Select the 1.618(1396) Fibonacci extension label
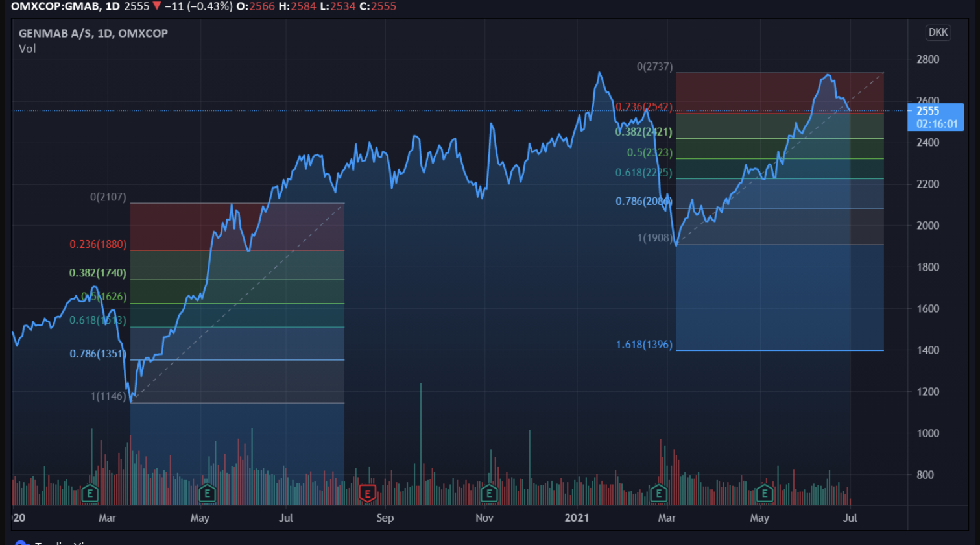 point(644,345)
